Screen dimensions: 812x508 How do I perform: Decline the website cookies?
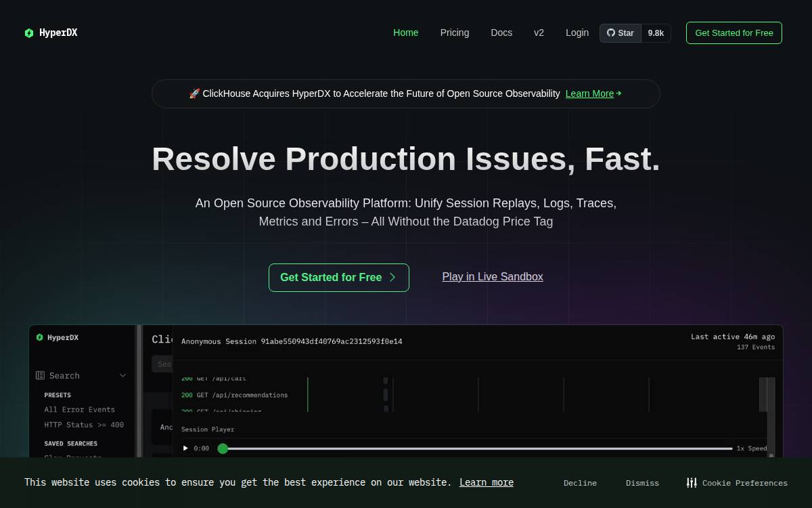point(580,483)
